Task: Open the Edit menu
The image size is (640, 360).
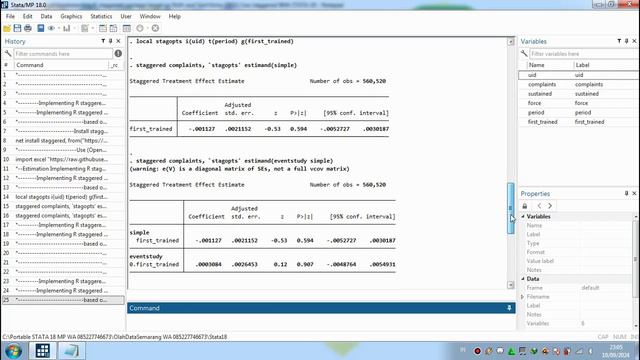Action: [27, 16]
